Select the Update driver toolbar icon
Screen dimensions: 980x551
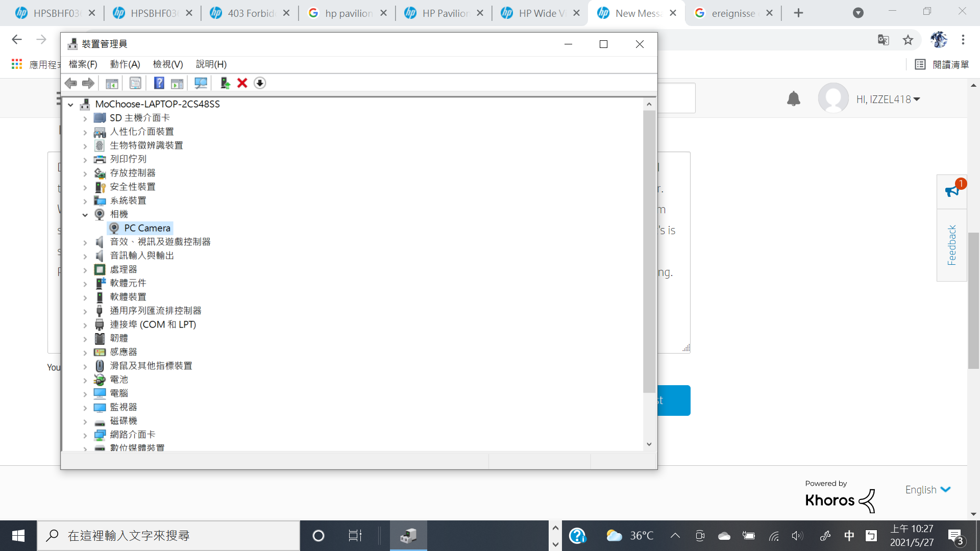[x=225, y=83]
